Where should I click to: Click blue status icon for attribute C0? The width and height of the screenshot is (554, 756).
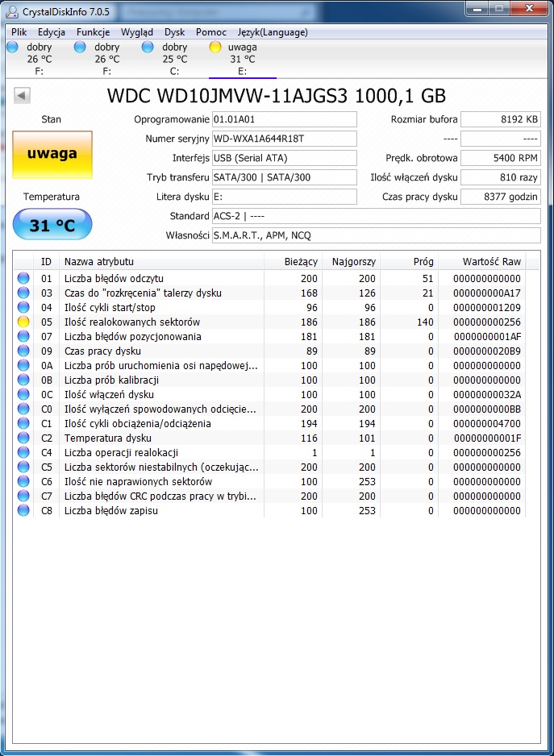[23, 409]
